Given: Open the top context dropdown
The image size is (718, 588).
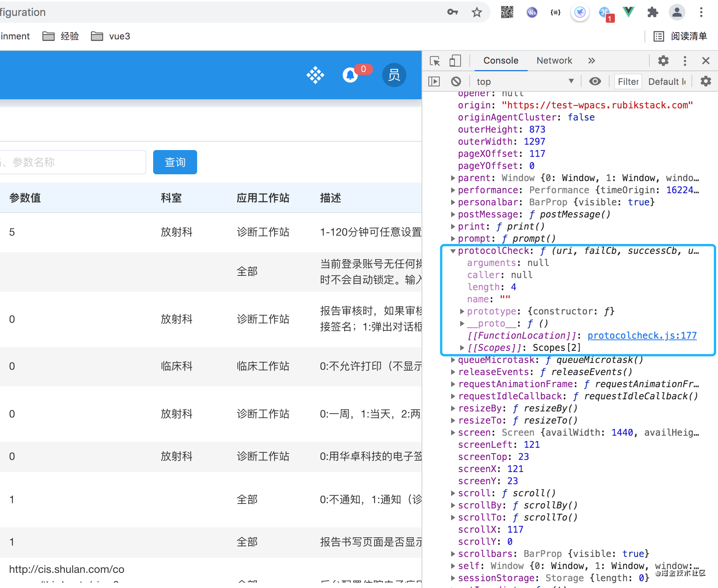Looking at the screenshot, I should click(525, 81).
